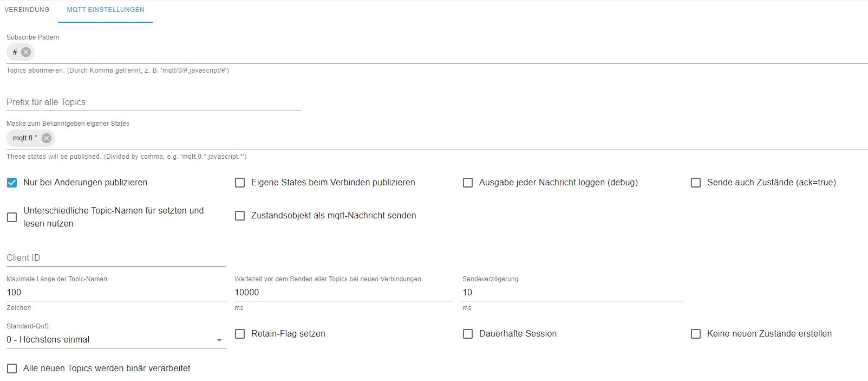The width and height of the screenshot is (868, 381).
Task: Switch to the Verbindung tab
Action: click(27, 10)
